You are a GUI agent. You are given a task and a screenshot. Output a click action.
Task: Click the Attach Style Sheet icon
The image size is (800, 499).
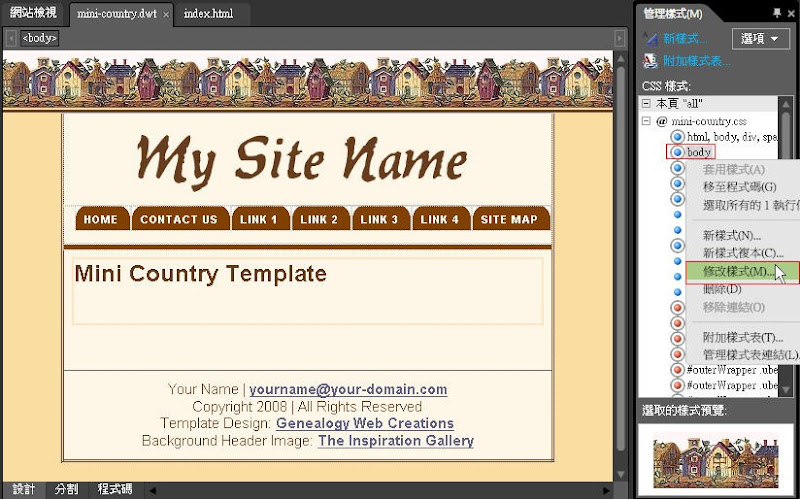pos(651,61)
